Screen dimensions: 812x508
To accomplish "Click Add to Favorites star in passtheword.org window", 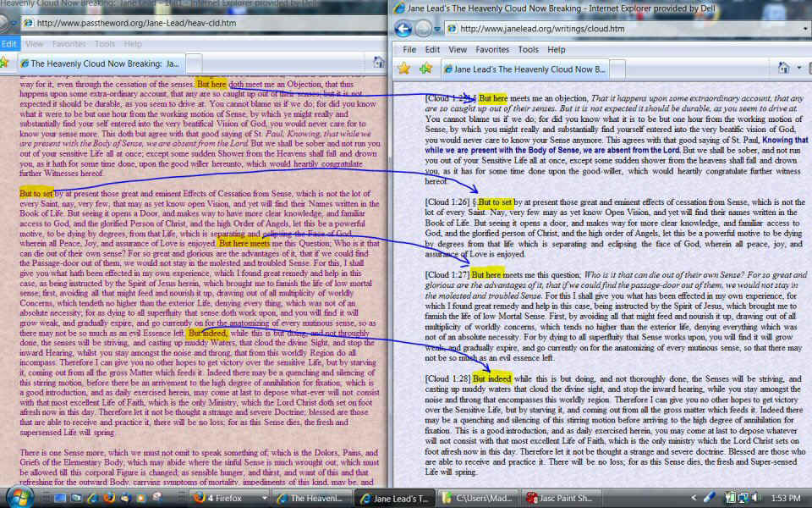I will click(4, 63).
